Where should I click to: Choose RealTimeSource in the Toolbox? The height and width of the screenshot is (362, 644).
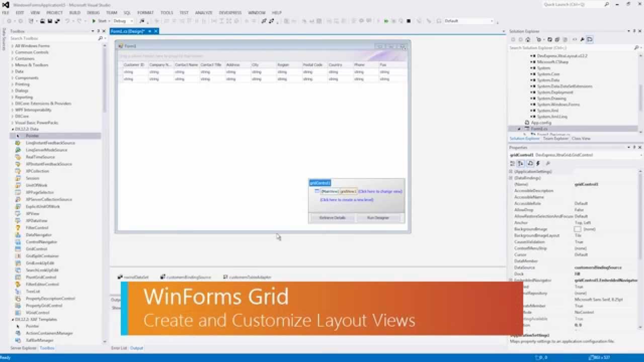[40, 157]
